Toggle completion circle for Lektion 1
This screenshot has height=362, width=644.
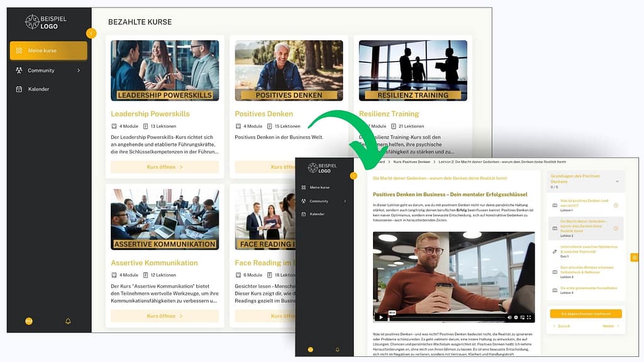[x=616, y=204]
